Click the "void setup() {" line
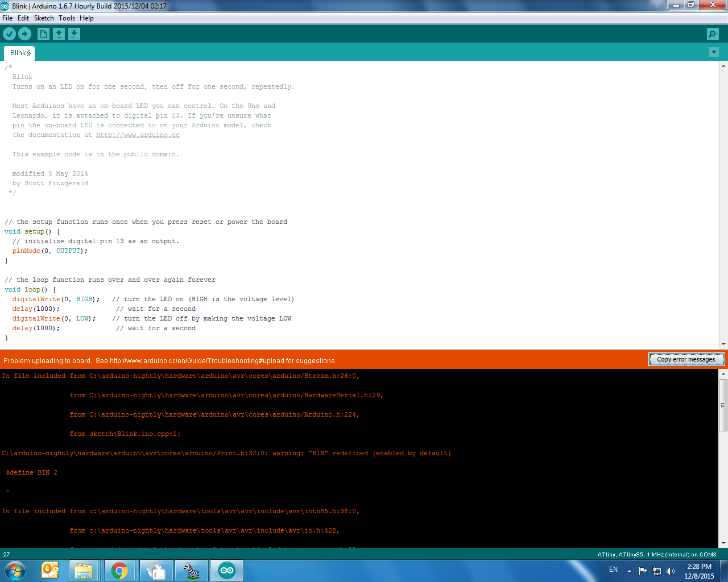Screen dimensions: 728x582 click(32, 232)
